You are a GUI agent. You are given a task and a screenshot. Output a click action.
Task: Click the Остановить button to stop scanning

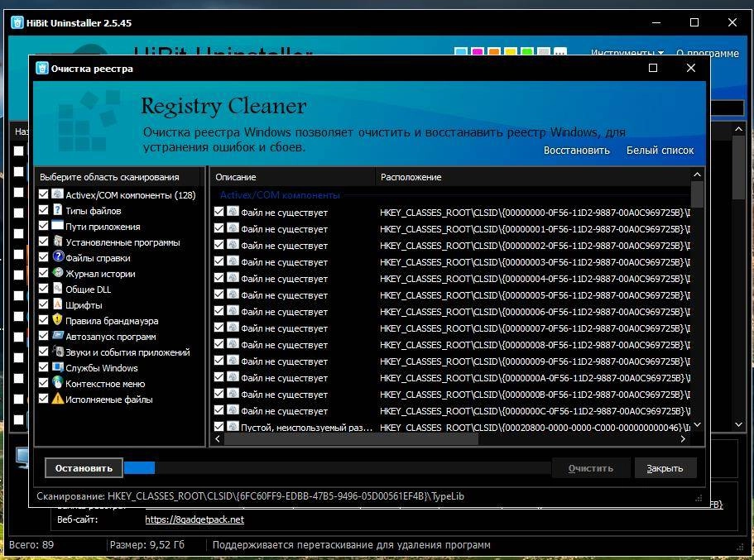[x=84, y=468]
